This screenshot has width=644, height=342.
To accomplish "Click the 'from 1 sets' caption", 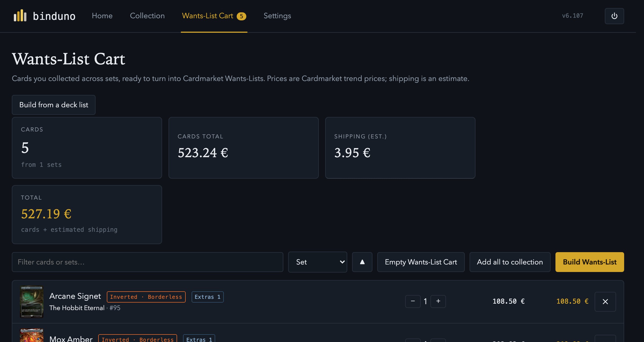I will (x=41, y=165).
